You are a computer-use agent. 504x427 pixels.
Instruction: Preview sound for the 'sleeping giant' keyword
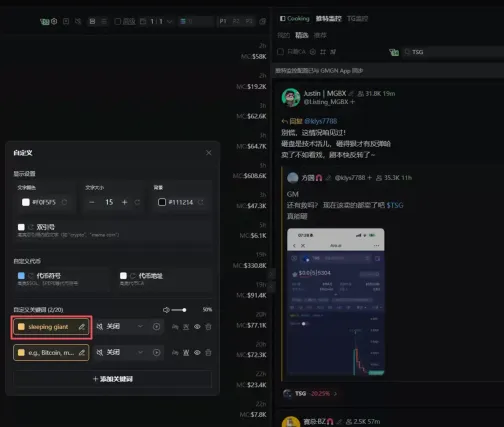point(156,327)
